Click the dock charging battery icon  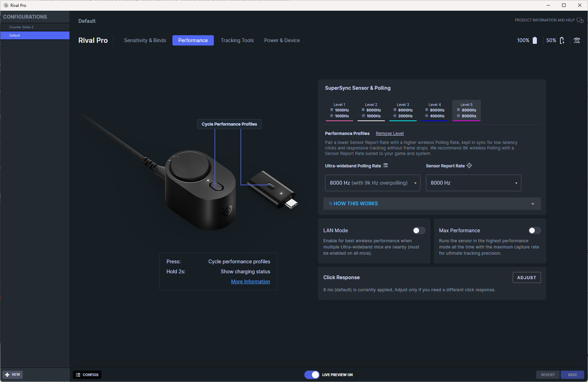[562, 40]
